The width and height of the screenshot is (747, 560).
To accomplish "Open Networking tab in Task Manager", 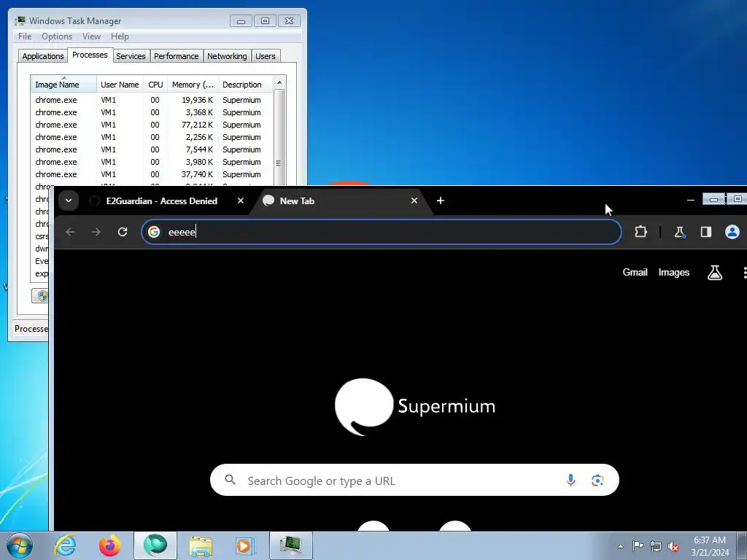I will point(227,56).
